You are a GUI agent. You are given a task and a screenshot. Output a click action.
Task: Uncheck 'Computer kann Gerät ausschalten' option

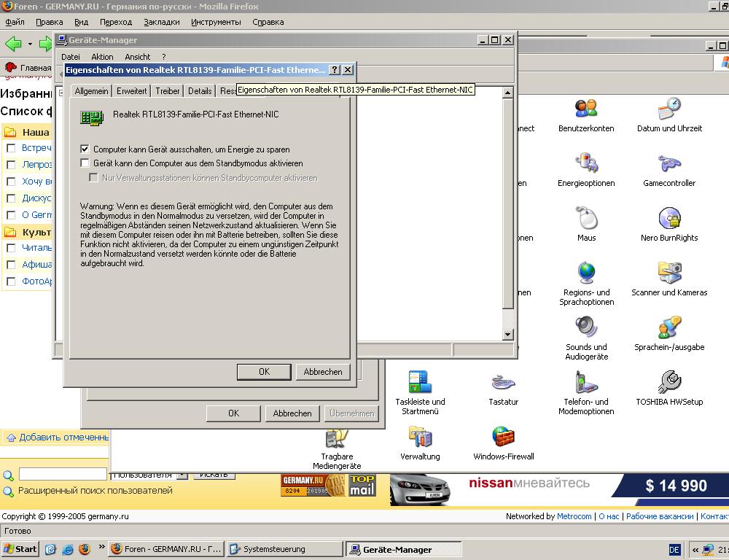[x=85, y=149]
